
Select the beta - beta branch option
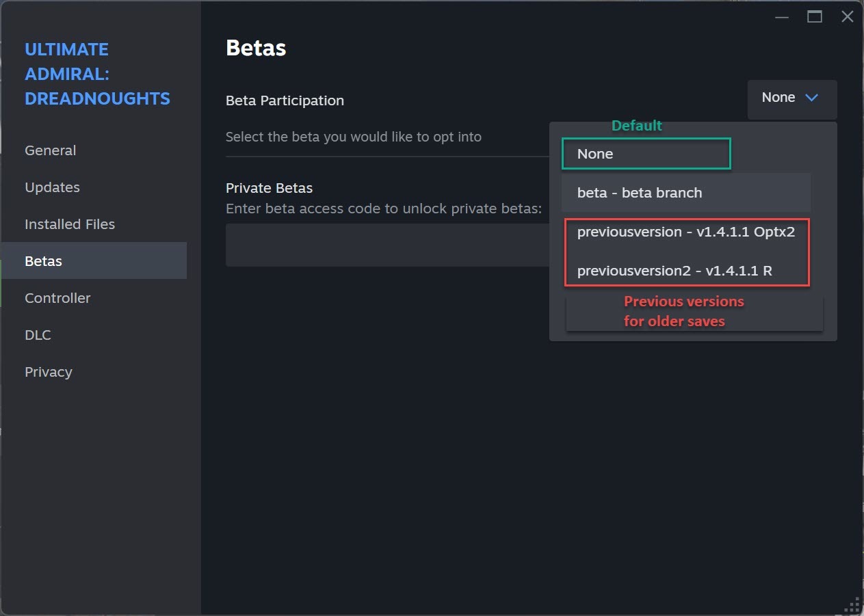tap(686, 193)
